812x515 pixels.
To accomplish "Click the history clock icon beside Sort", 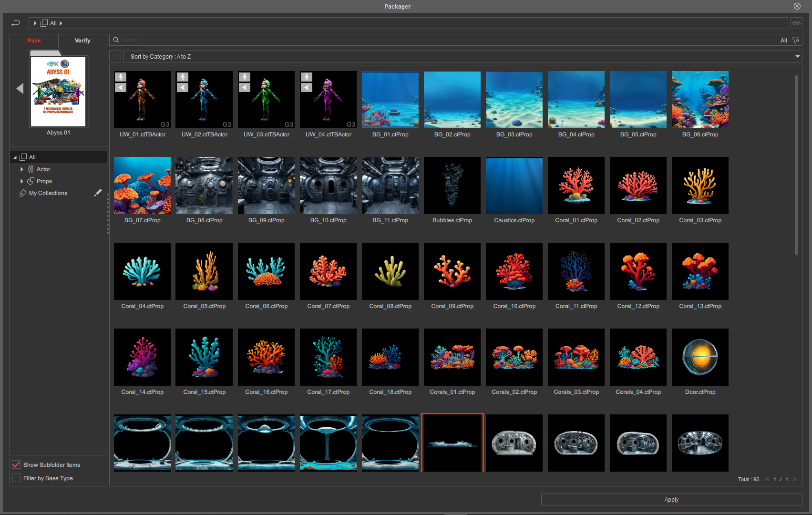I will (115, 57).
